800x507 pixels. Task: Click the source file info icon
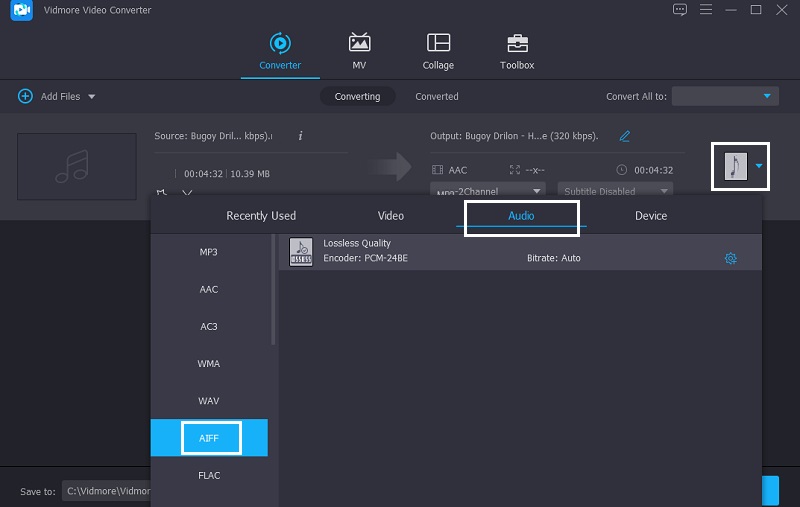point(300,136)
